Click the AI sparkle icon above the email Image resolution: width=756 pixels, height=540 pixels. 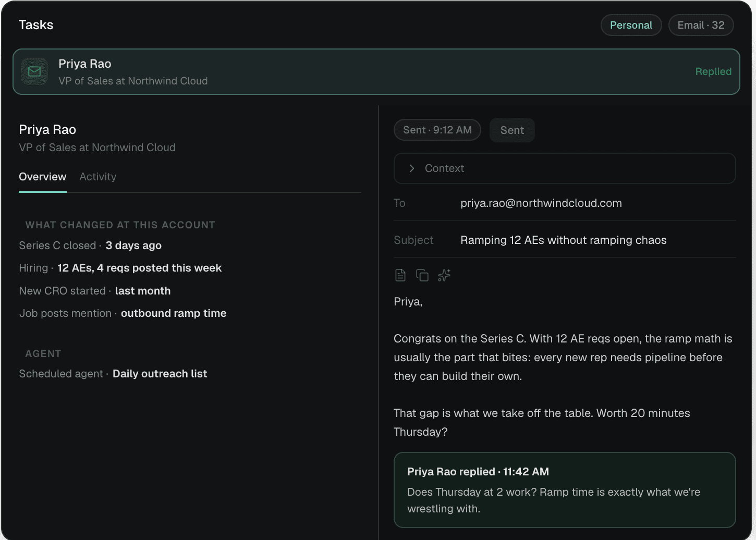444,275
